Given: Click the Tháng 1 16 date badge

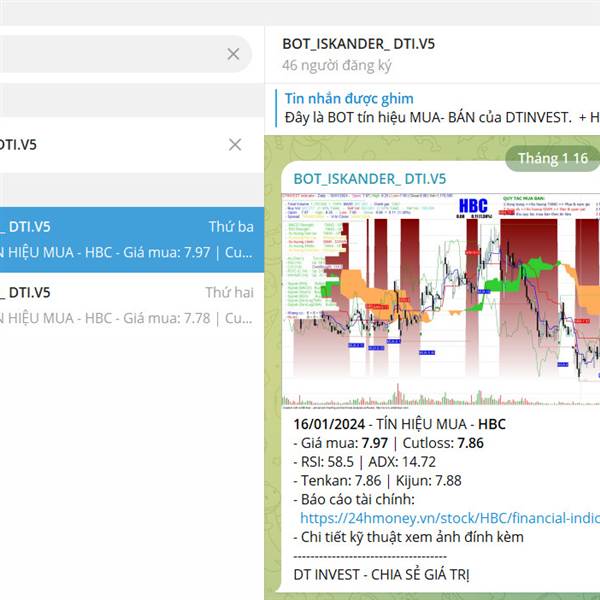Looking at the screenshot, I should 552,158.
